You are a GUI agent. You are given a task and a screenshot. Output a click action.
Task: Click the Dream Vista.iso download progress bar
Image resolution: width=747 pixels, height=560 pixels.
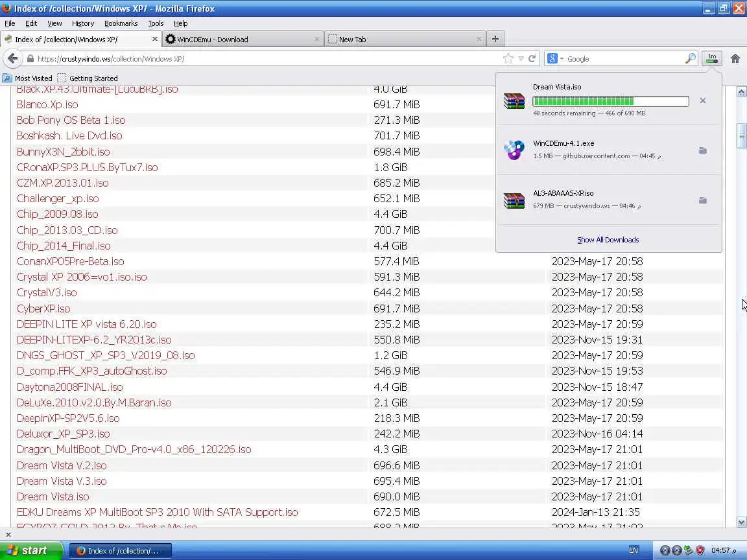coord(611,101)
